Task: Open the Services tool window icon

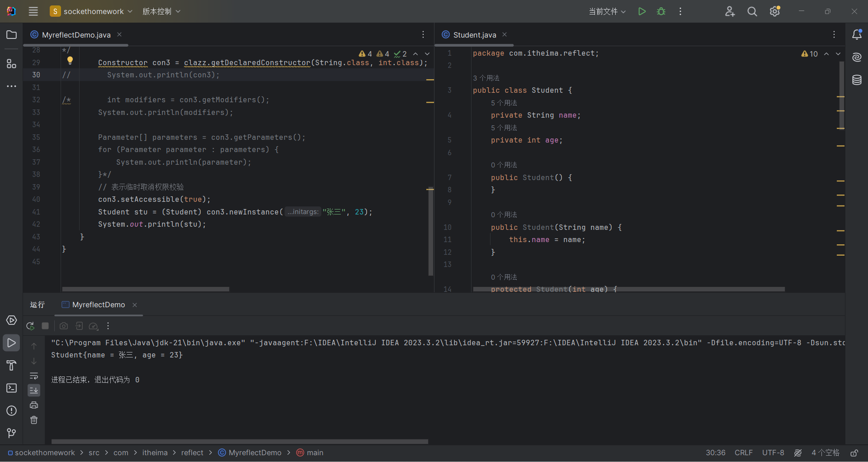Action: point(12,320)
